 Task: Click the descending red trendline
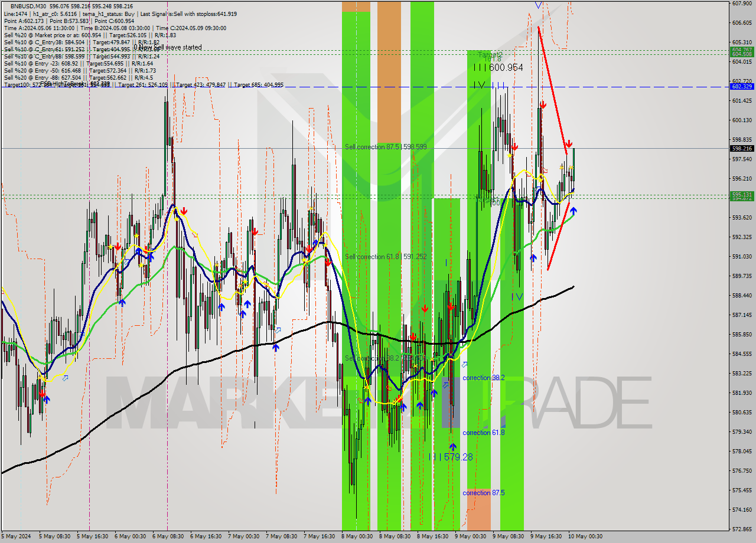point(553,90)
